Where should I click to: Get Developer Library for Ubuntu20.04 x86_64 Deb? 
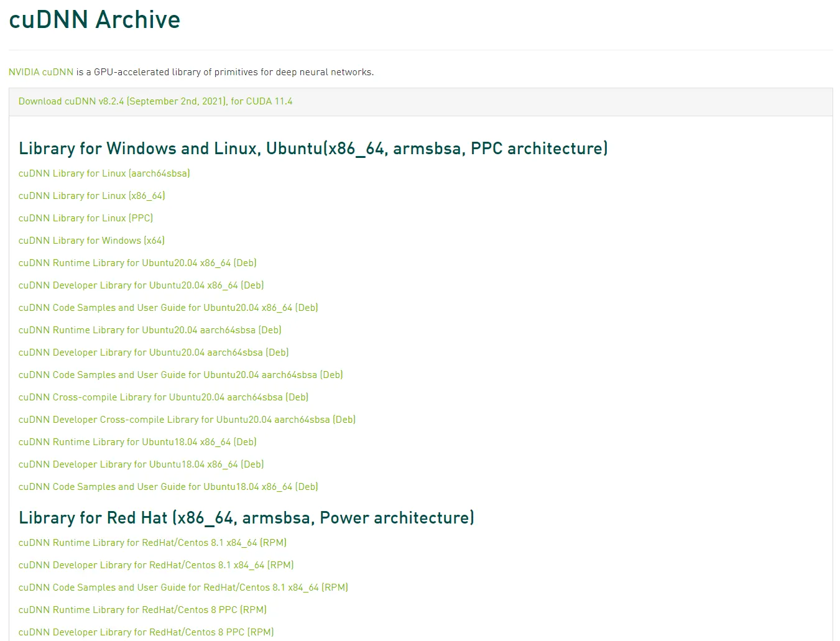[141, 285]
